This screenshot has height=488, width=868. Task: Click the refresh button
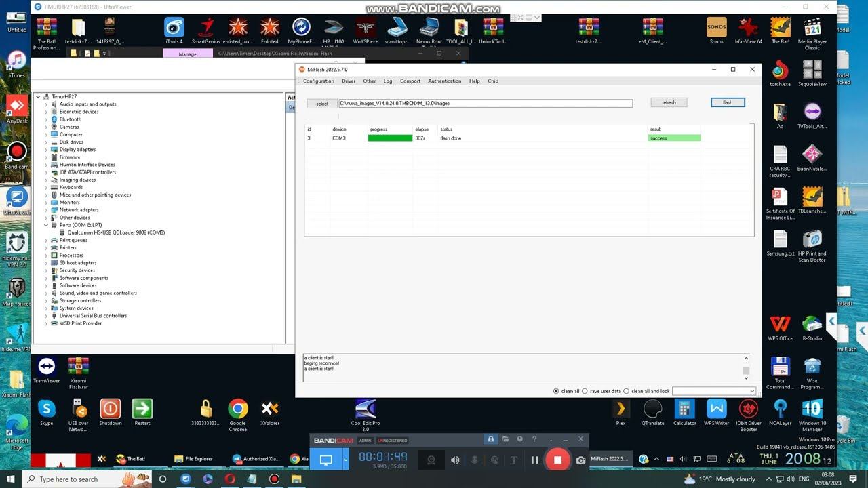click(669, 102)
